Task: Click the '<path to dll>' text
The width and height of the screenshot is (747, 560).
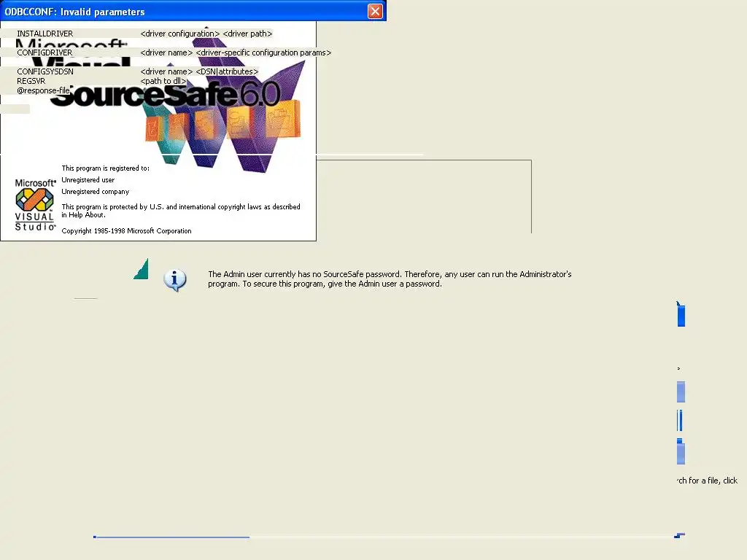Action: [163, 82]
